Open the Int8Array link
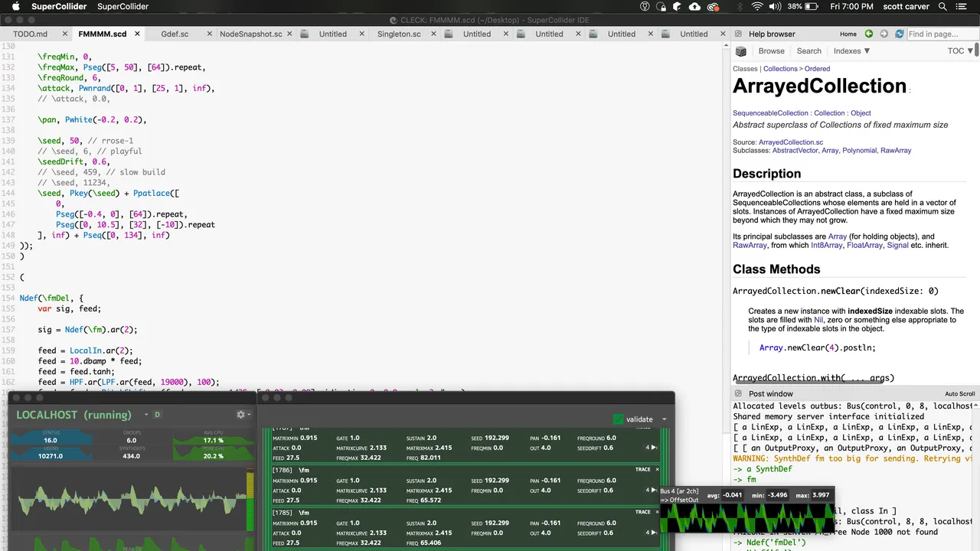The width and height of the screenshot is (980, 551). pyautogui.click(x=825, y=246)
